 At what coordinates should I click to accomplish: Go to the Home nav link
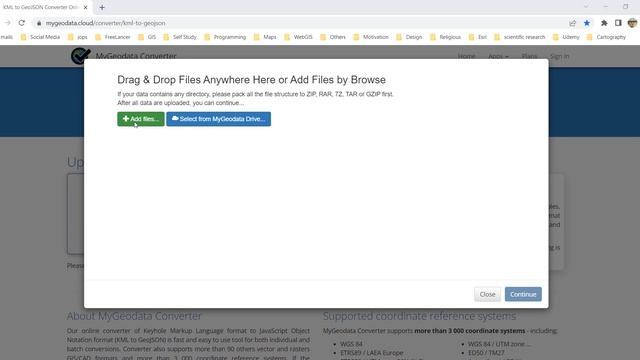coord(466,56)
